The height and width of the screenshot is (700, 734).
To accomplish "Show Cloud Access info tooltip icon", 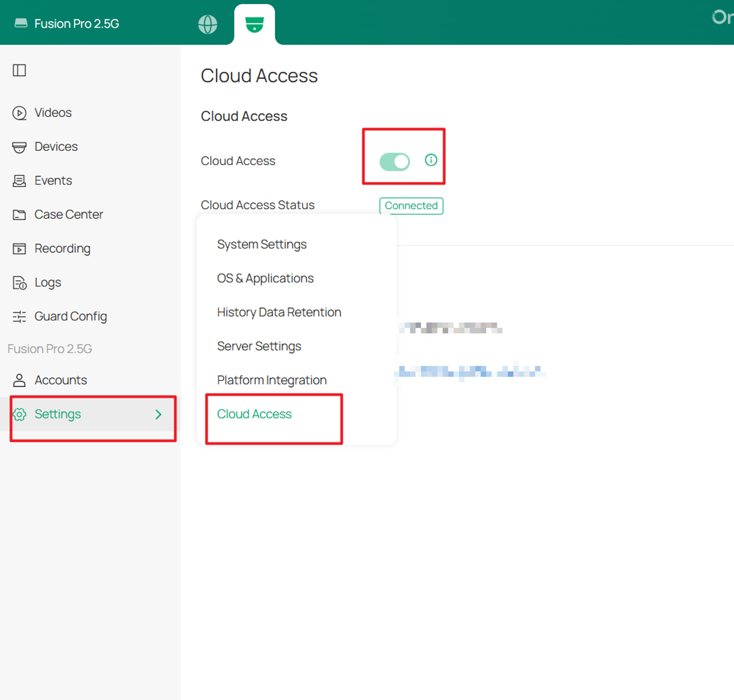I will point(431,160).
